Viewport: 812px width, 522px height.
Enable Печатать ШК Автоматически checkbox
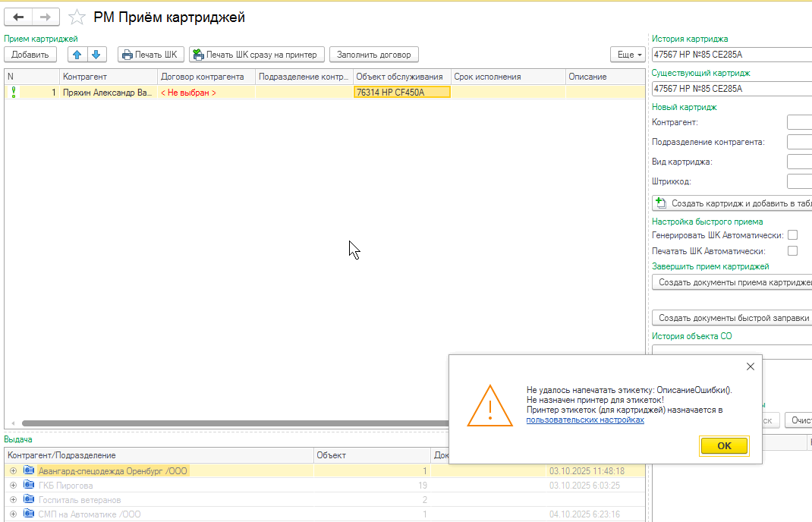792,250
